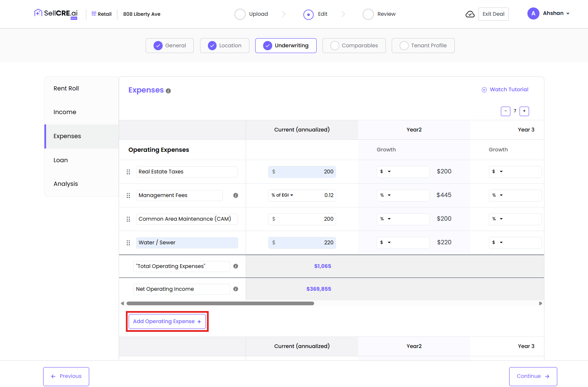Open CAM Year2 growth type dropdown

(385, 219)
